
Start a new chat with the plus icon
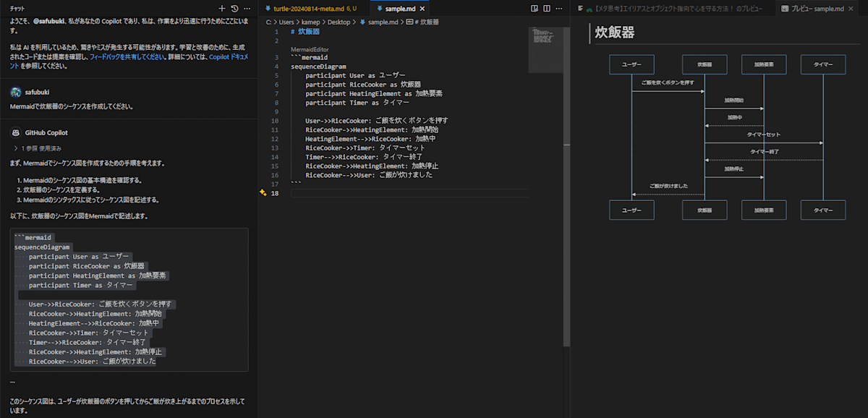223,8
